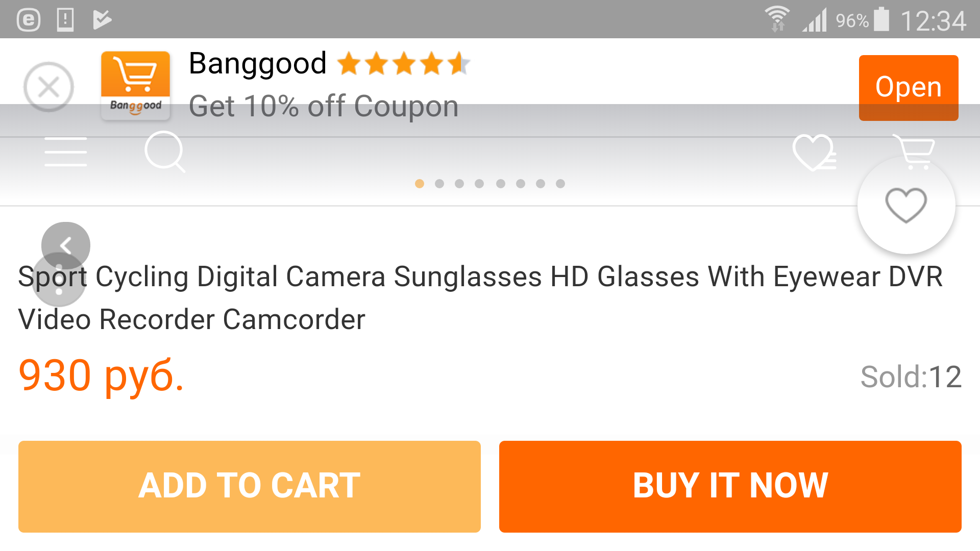Tap the Wi-Fi status bar icon
The width and height of the screenshot is (980, 551).
click(x=777, y=19)
